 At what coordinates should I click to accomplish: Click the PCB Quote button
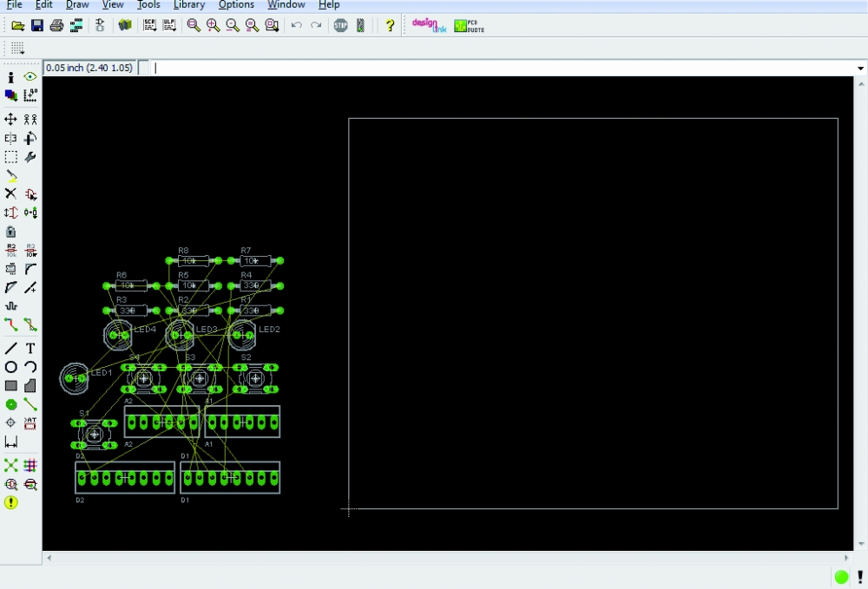tap(469, 25)
